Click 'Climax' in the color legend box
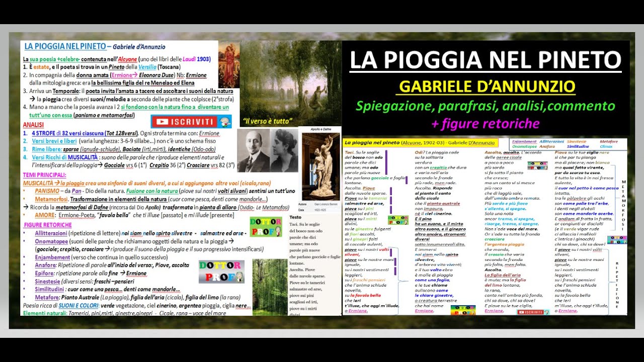 point(606,146)
